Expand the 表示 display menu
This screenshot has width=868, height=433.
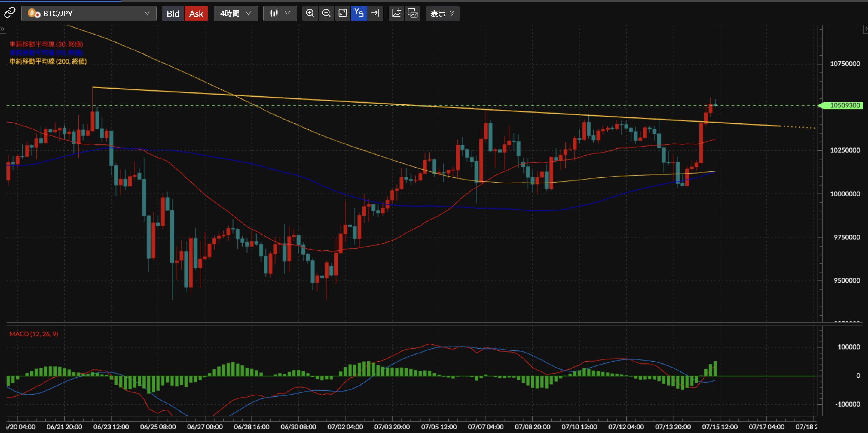[442, 14]
